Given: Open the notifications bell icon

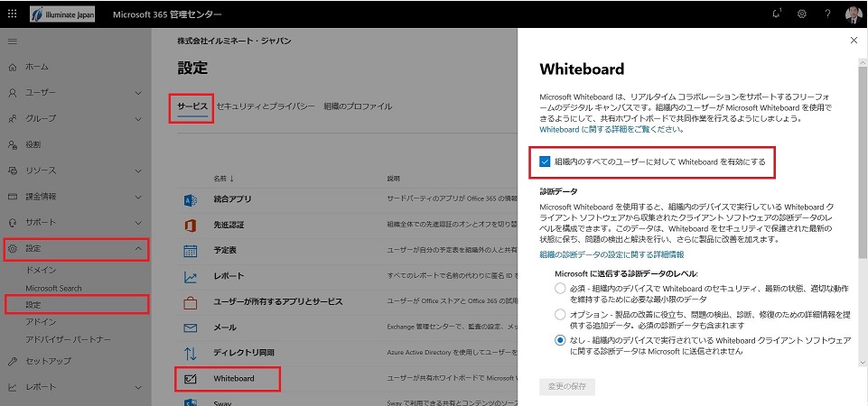Looking at the screenshot, I should coord(777,14).
